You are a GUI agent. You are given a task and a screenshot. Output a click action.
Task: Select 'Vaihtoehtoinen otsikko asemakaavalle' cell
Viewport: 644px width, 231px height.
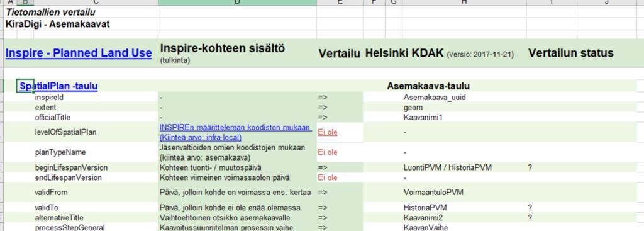click(225, 217)
